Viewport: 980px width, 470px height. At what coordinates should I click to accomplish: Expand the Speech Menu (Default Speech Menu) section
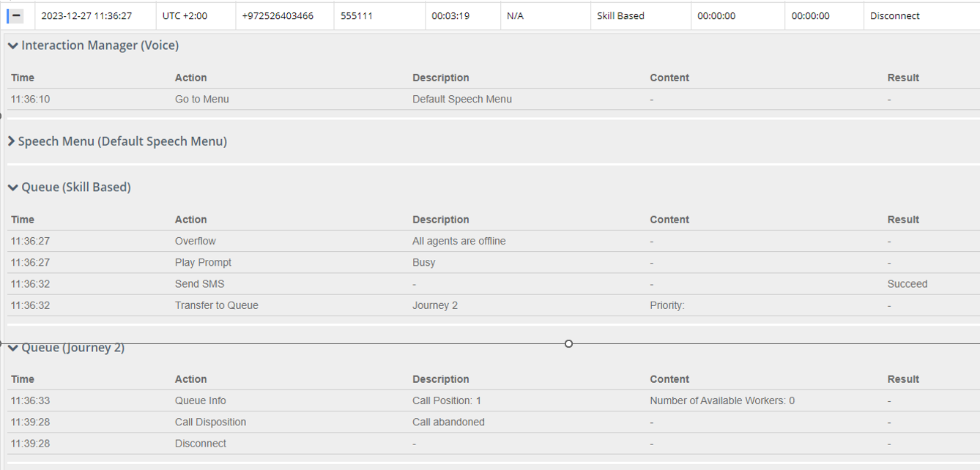pyautogui.click(x=12, y=141)
